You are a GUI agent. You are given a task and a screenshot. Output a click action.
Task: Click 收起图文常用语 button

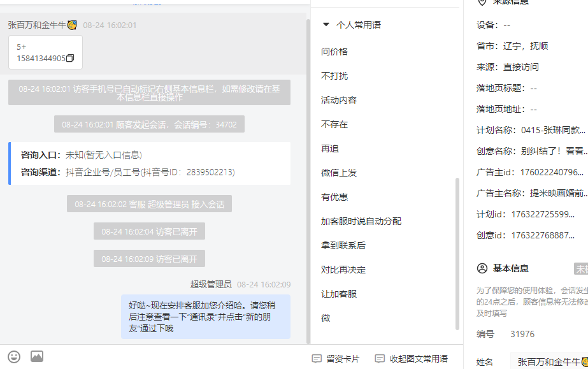pos(412,359)
